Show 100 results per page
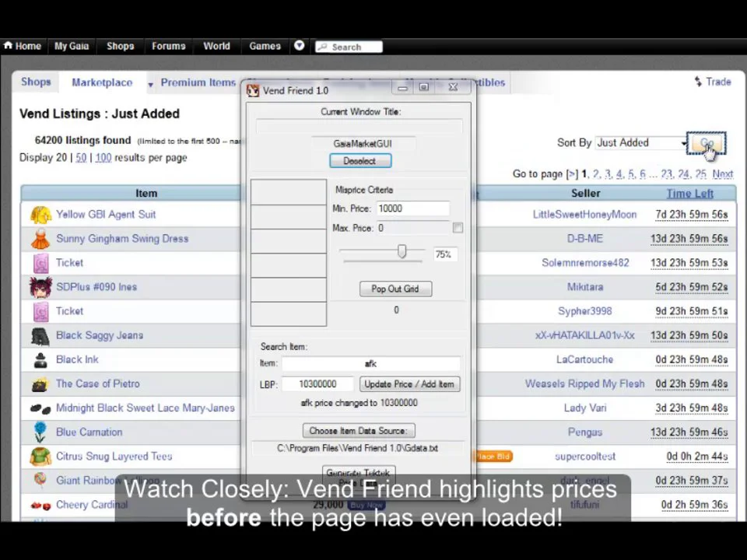Image resolution: width=747 pixels, height=560 pixels. click(x=103, y=158)
